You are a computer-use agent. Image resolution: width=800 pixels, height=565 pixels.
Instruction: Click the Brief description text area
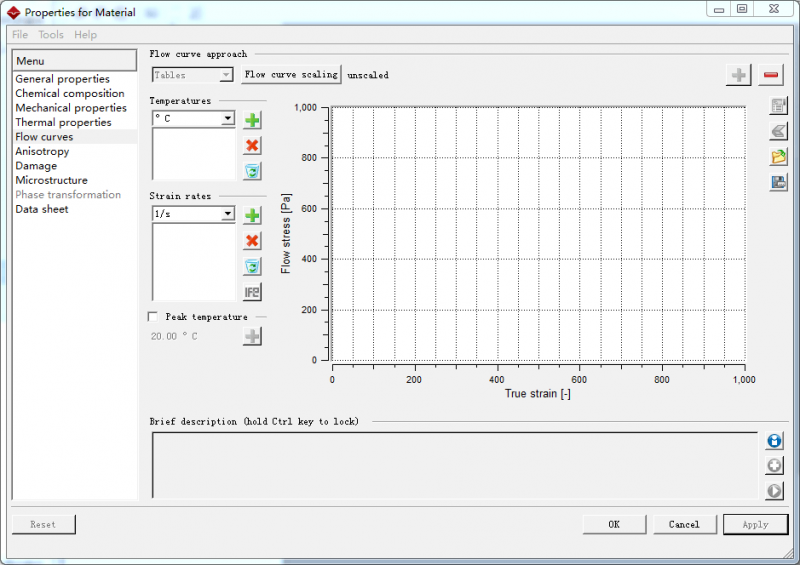pyautogui.click(x=455, y=465)
